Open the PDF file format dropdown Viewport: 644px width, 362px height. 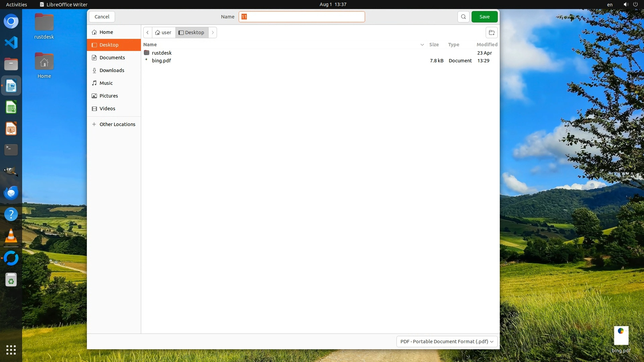446,342
